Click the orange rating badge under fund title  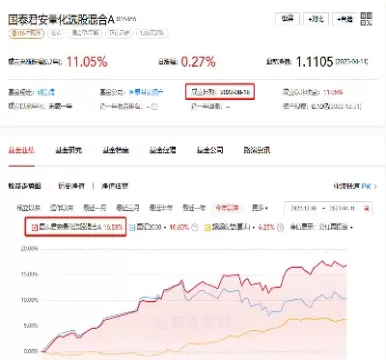click(x=26, y=33)
